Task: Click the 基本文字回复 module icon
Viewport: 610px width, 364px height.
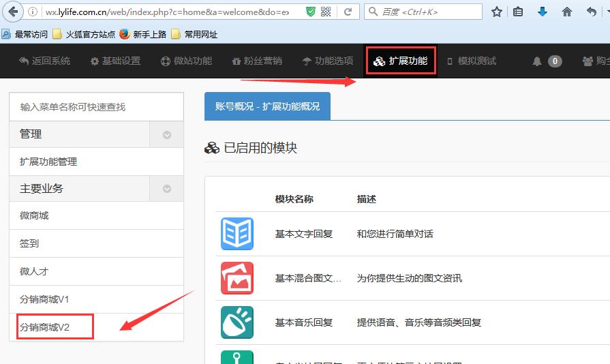Action: click(237, 234)
